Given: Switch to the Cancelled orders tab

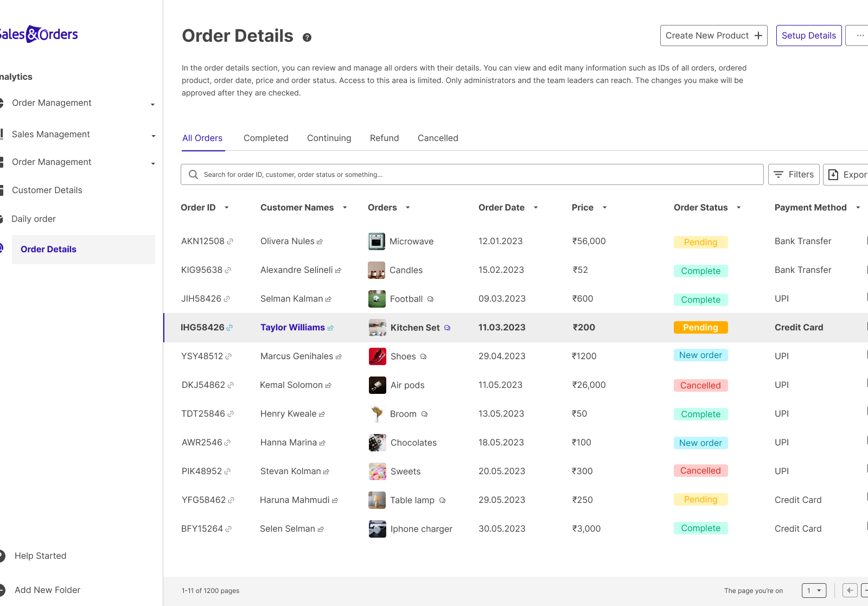Looking at the screenshot, I should (x=438, y=138).
